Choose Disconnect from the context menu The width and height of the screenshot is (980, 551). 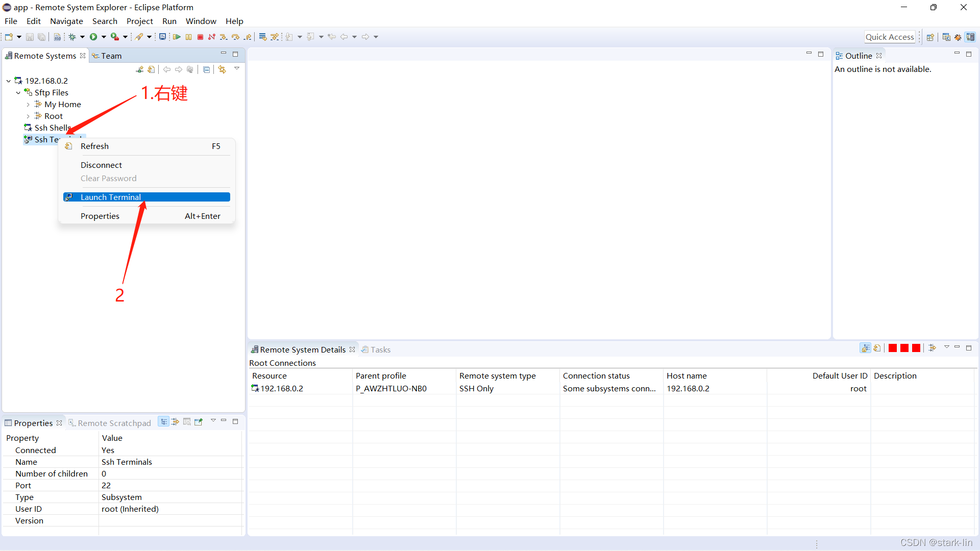coord(146,165)
